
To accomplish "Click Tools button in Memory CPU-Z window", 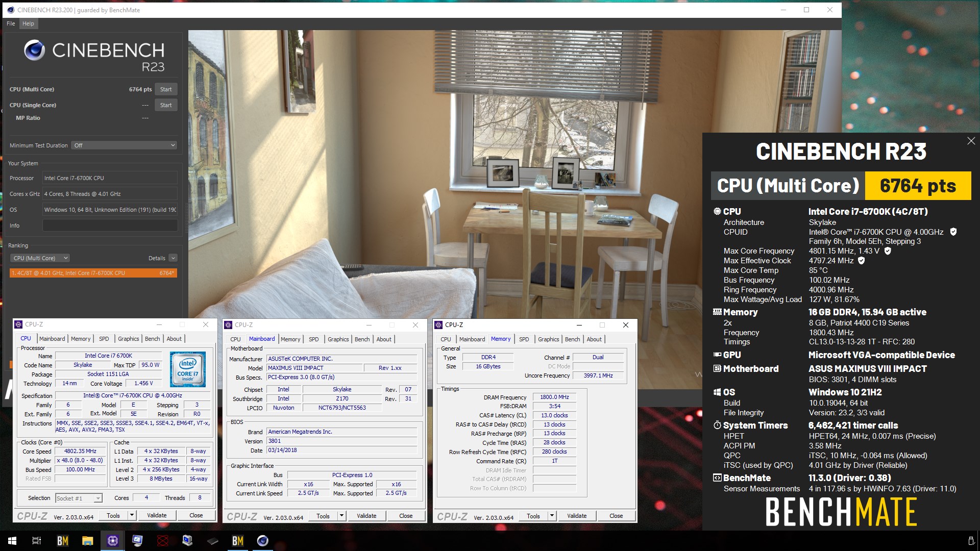I will pos(533,516).
